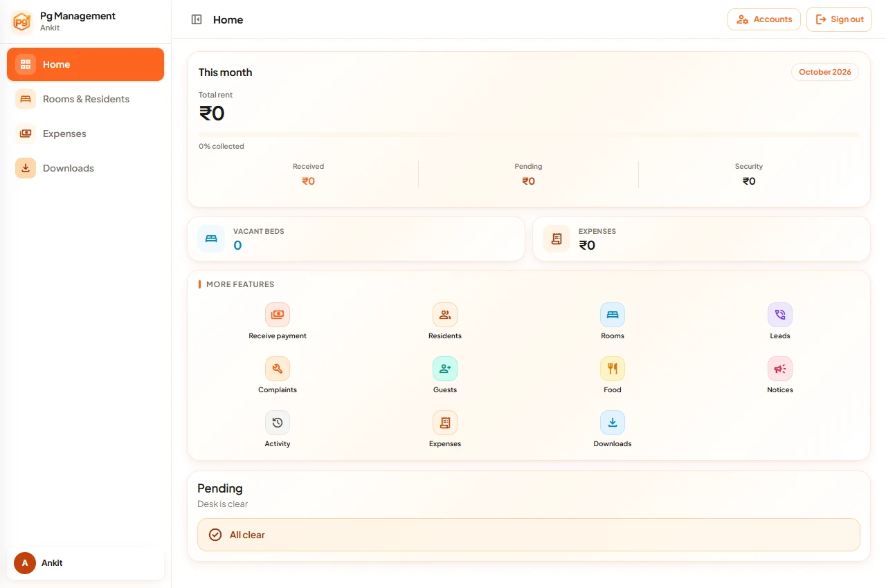Click the rent collection progress bar

point(529,134)
